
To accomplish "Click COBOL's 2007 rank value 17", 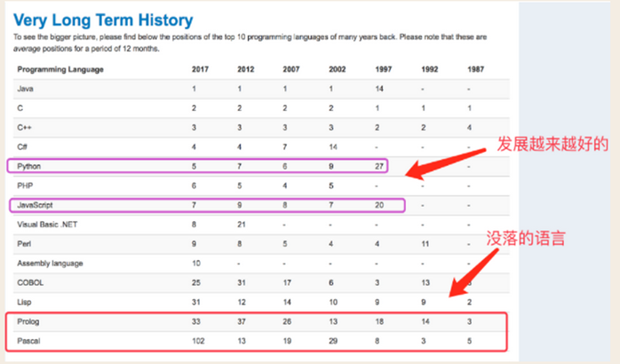I will click(x=287, y=282).
